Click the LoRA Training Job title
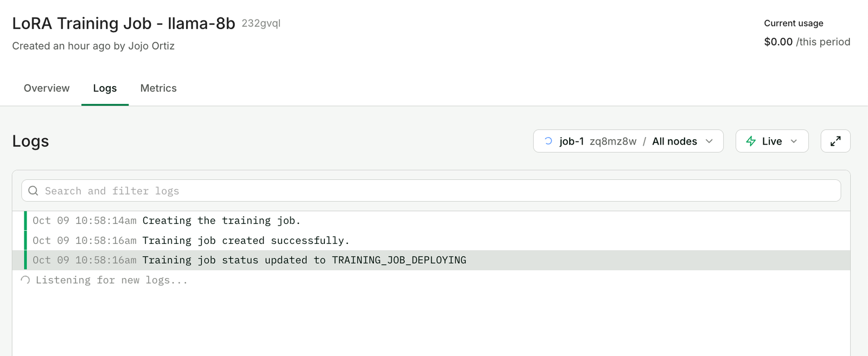The image size is (868, 356). click(x=124, y=23)
